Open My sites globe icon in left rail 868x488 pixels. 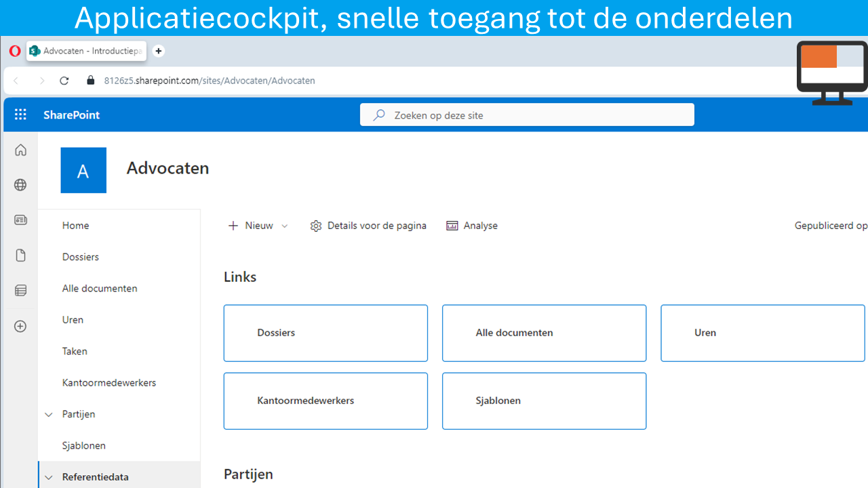click(x=20, y=185)
